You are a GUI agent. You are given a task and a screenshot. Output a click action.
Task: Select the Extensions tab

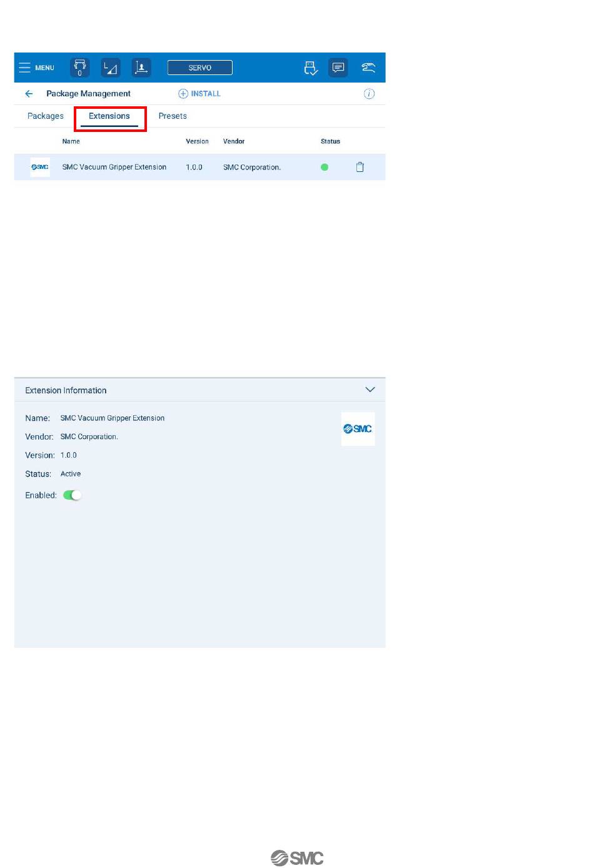[109, 116]
